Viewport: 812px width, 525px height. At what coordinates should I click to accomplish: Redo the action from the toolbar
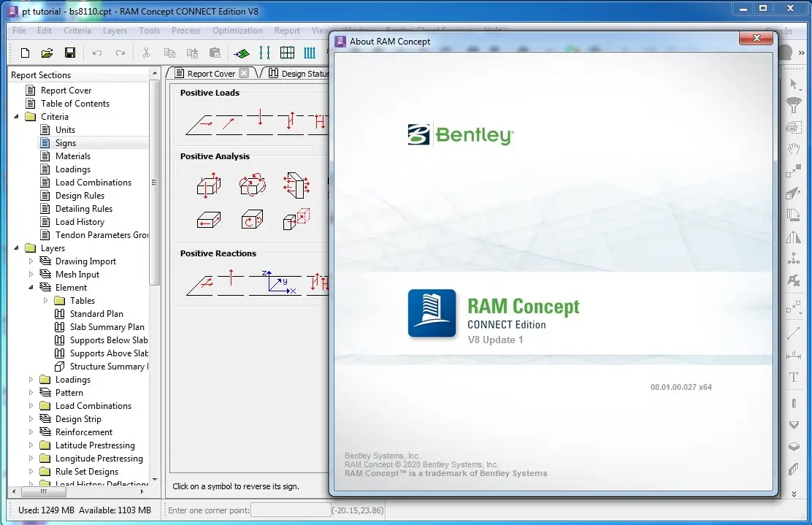[120, 53]
